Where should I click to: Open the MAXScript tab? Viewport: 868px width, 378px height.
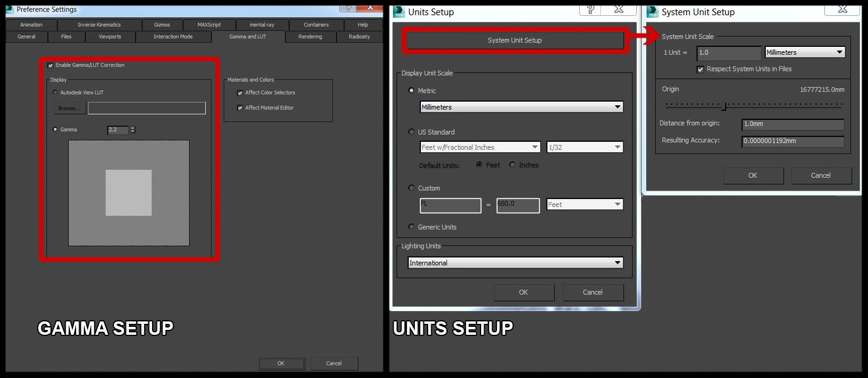pyautogui.click(x=209, y=25)
